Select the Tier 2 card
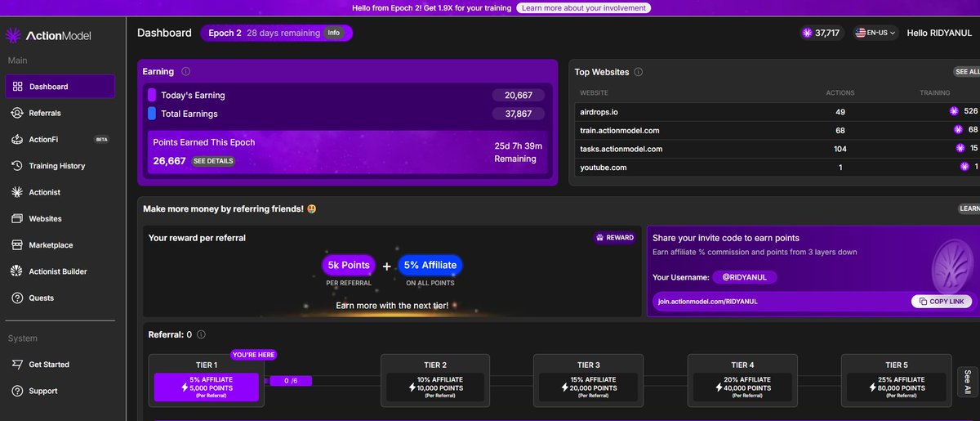The height and width of the screenshot is (421, 980). (435, 381)
